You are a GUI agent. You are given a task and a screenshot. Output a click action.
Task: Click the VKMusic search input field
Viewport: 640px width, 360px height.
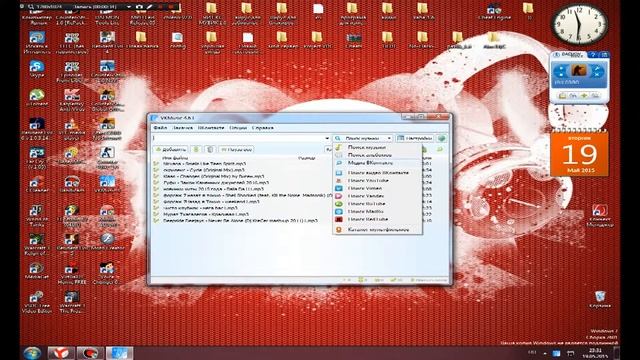coord(238,138)
